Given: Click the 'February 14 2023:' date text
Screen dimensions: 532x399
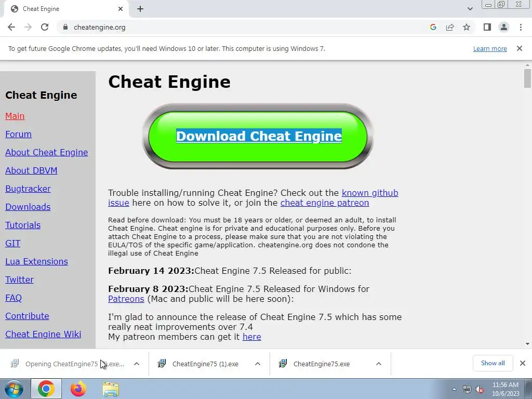Looking at the screenshot, I should (151, 271).
